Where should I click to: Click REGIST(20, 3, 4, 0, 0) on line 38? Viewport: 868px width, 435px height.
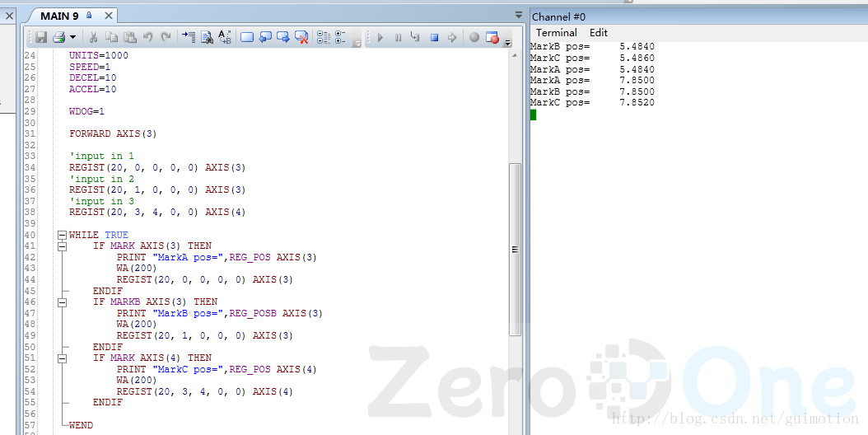[133, 213]
